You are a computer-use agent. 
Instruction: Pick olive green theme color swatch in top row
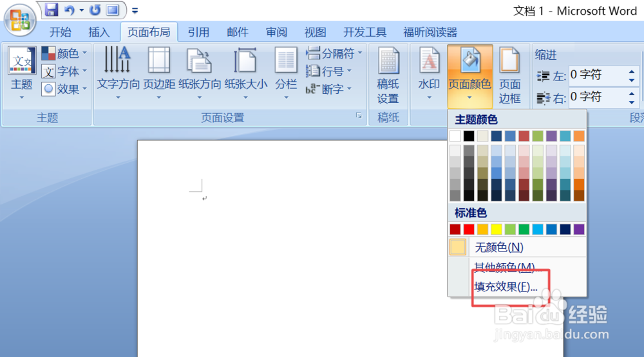coord(537,136)
